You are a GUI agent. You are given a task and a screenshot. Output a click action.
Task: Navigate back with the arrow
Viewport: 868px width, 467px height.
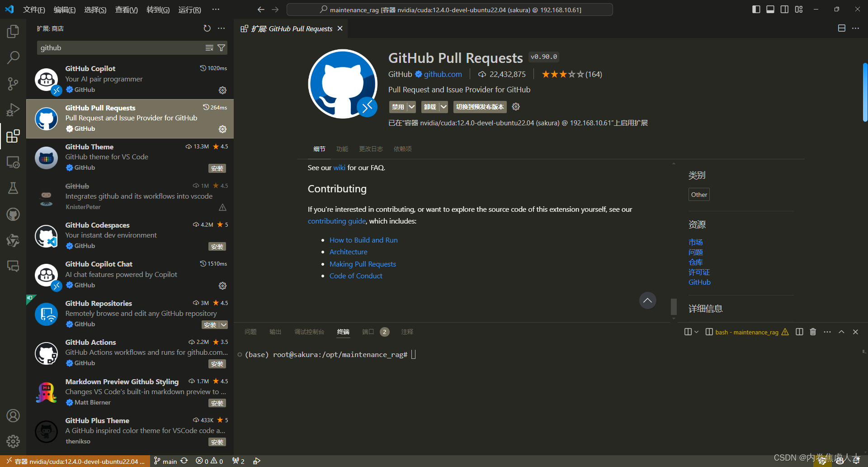click(x=261, y=10)
